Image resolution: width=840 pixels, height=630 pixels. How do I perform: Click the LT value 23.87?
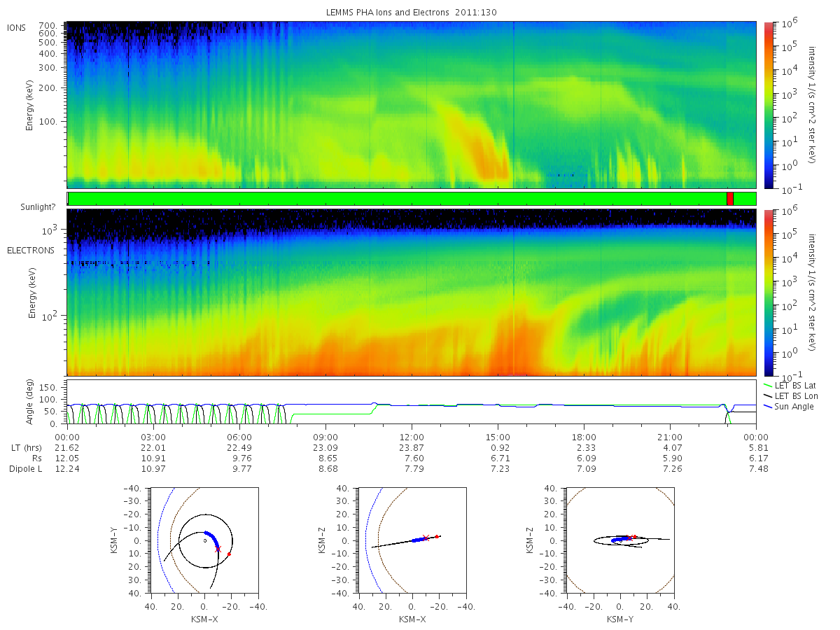[412, 447]
